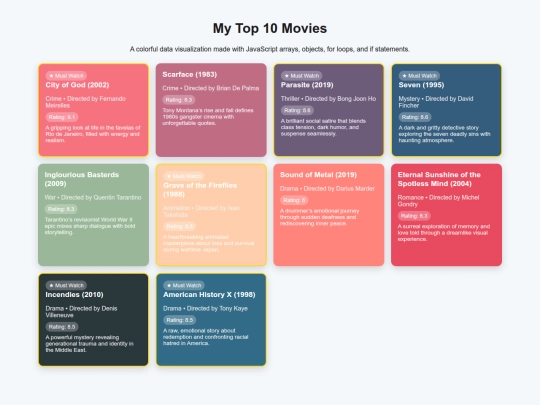540x405 pixels.
Task: Click the rating pill on Parasite card
Action: tap(297, 111)
